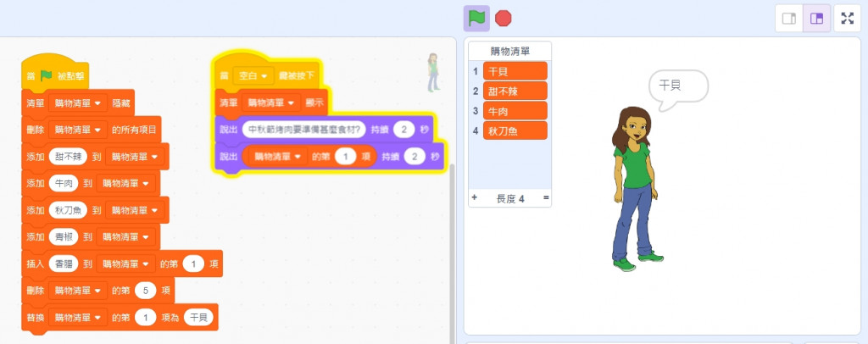Click the plus to add list item
This screenshot has width=868, height=344.
[x=474, y=197]
